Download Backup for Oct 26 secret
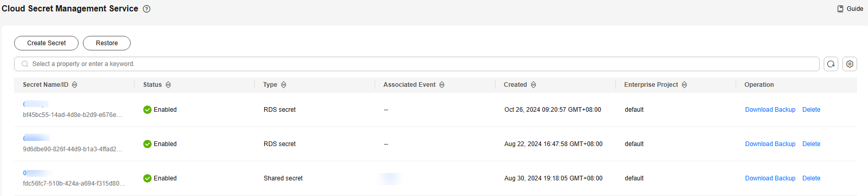This screenshot has height=196, width=868. [770, 110]
